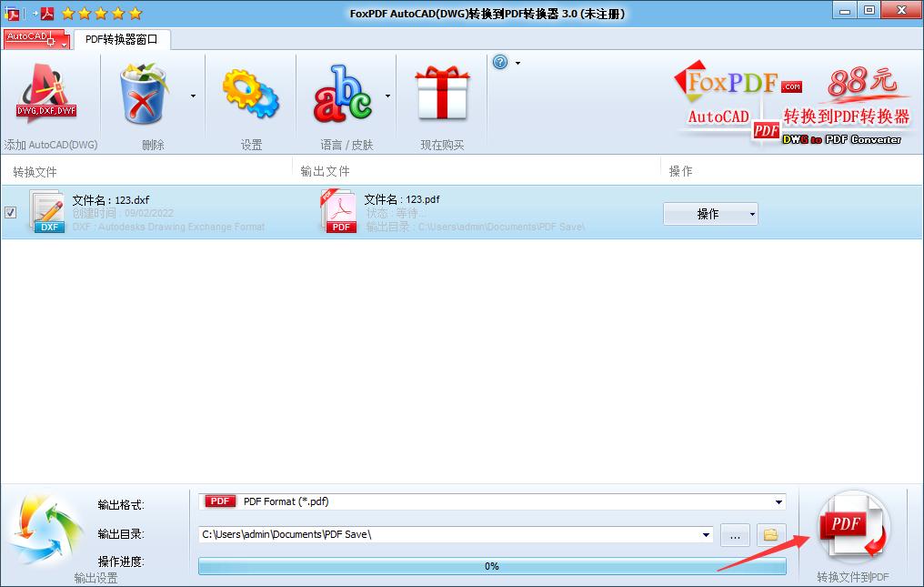
Task: Open the 操作 dropdown on the file row
Action: 710,213
